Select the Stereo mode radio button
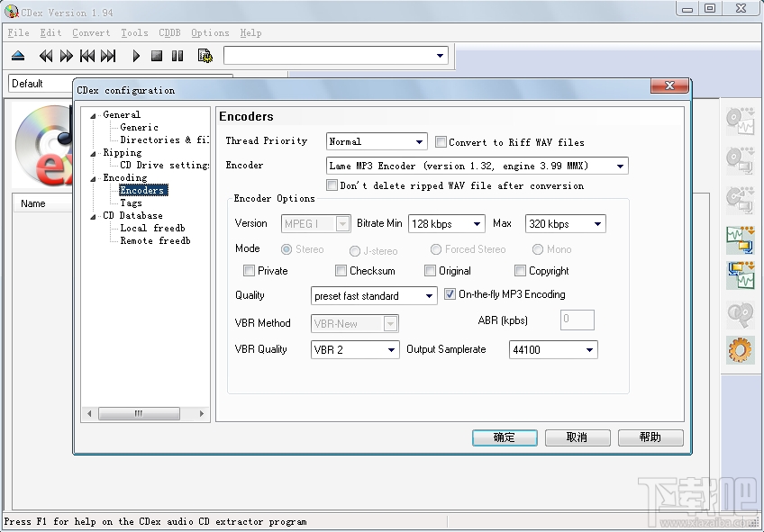The height and width of the screenshot is (532, 764). point(286,249)
